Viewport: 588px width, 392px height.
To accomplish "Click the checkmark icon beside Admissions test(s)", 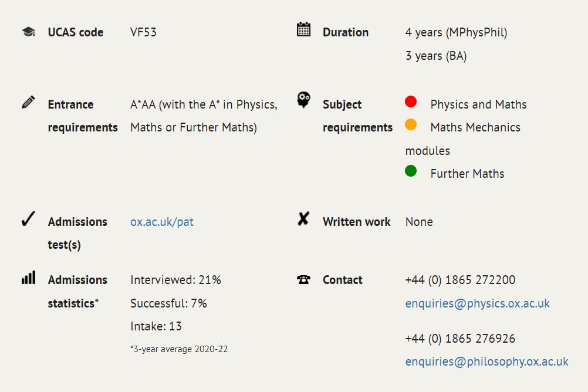I will tap(29, 219).
